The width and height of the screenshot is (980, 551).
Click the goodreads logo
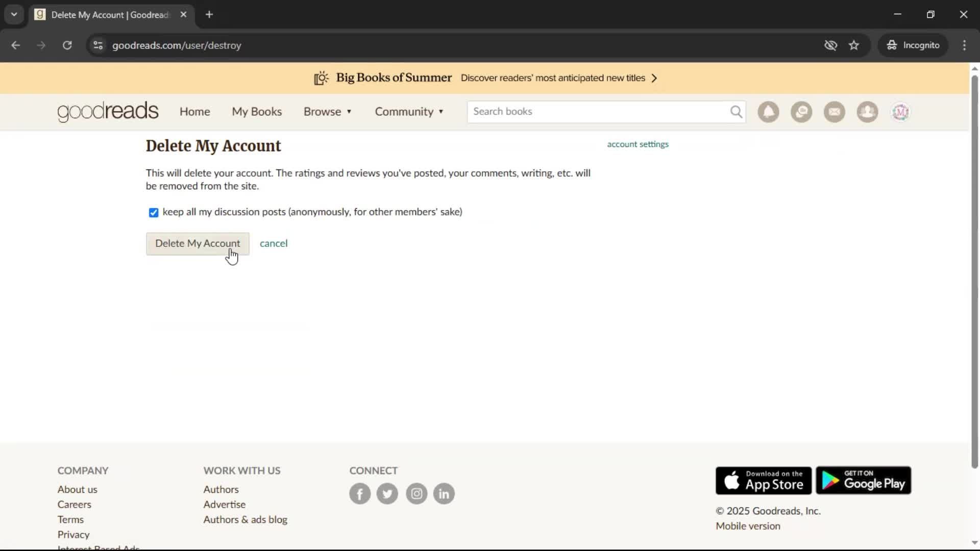(108, 112)
